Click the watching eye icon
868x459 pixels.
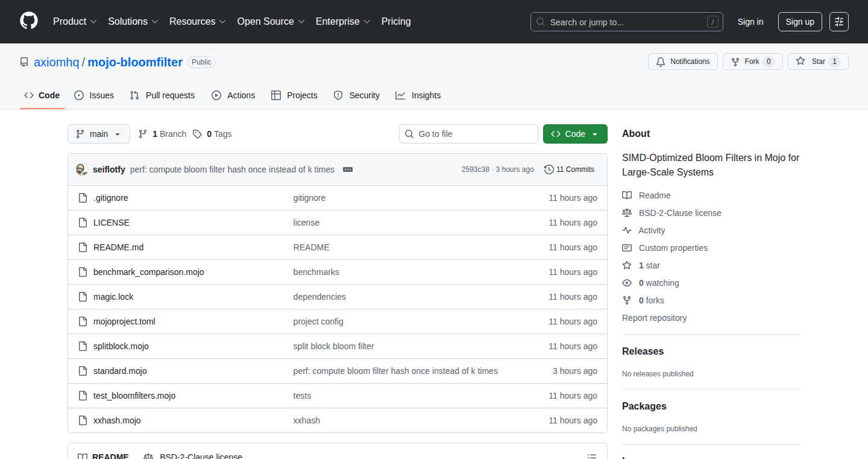tap(627, 283)
